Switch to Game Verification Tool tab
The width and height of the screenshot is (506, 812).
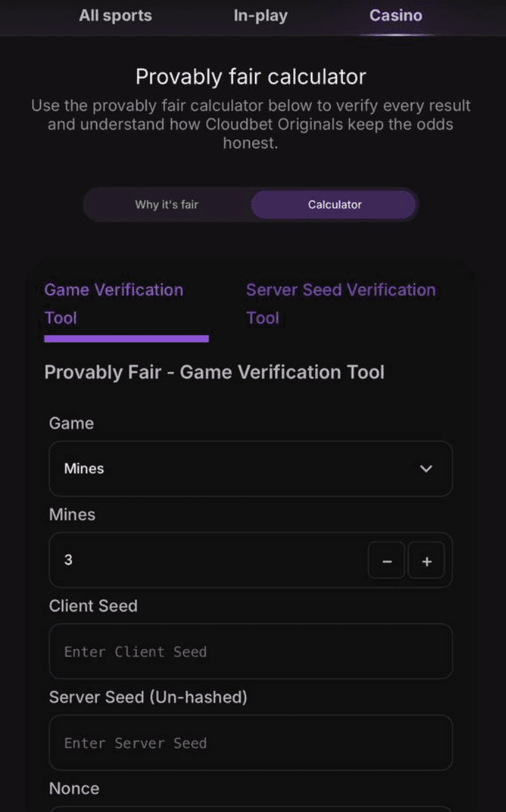[114, 304]
